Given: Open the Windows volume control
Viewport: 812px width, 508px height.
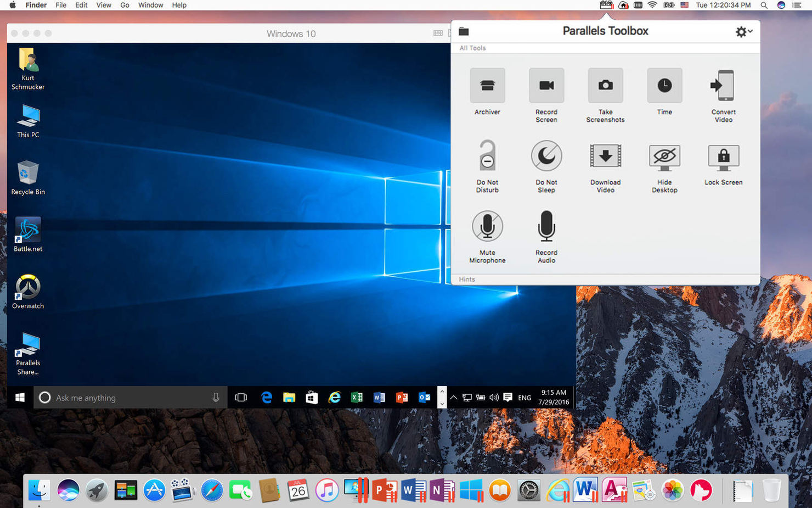Looking at the screenshot, I should point(494,397).
